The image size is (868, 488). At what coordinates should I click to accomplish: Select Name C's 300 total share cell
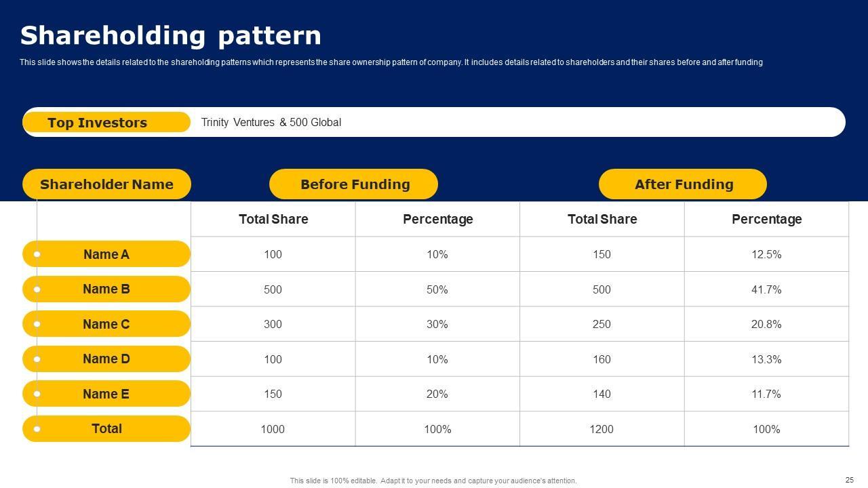pos(273,324)
